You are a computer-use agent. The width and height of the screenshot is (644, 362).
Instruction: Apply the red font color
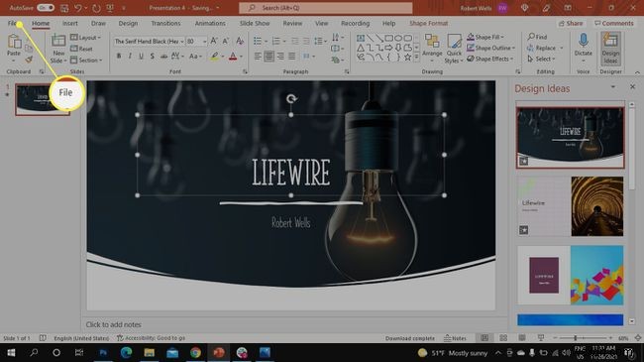tap(233, 57)
